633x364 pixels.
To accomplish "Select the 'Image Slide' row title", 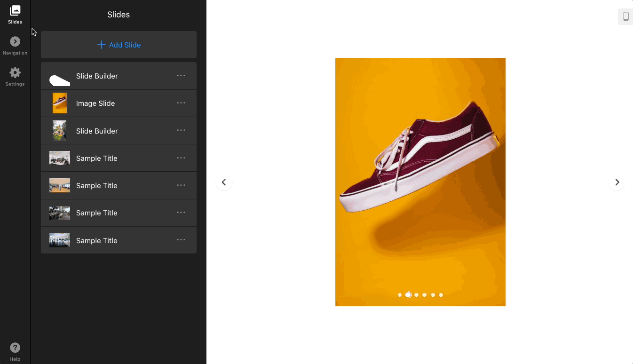I will (x=95, y=103).
